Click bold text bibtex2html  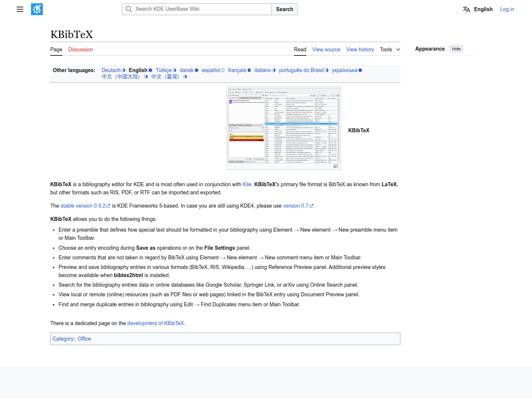click(x=129, y=275)
